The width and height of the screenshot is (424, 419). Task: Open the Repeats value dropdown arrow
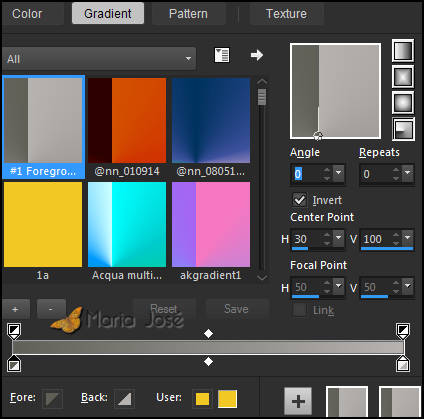click(x=407, y=173)
